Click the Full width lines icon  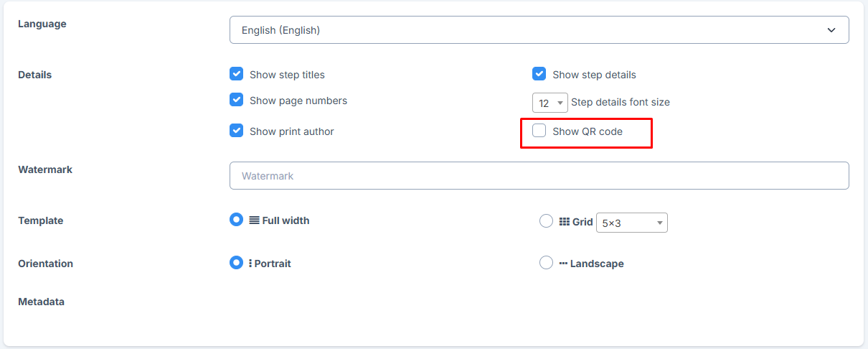tap(254, 220)
